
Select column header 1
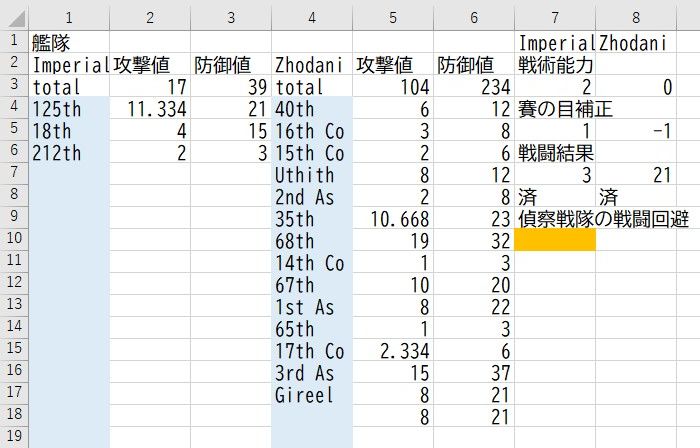69,18
